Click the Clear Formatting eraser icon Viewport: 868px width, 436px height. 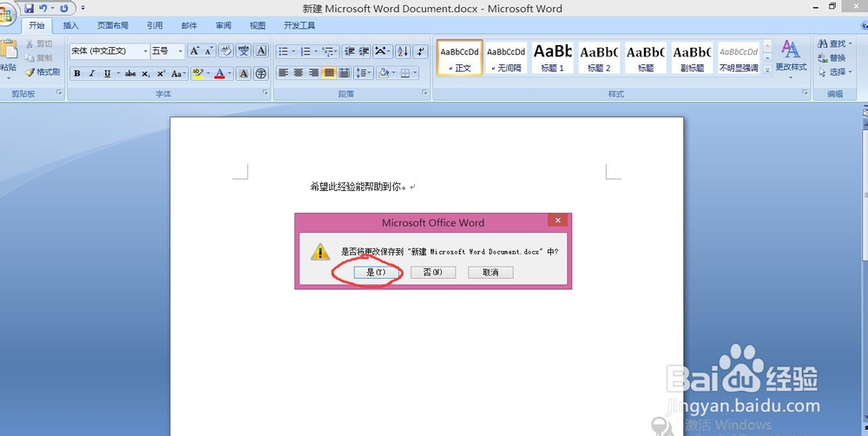pyautogui.click(x=226, y=51)
